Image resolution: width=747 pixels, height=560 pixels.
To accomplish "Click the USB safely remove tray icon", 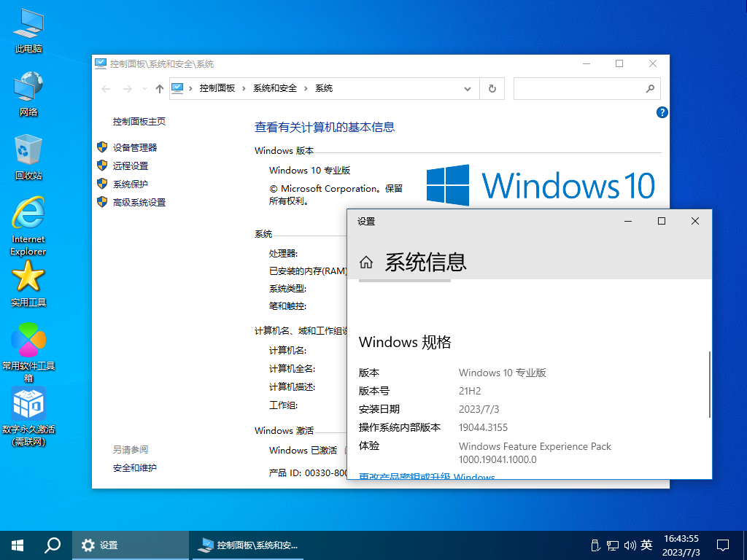I will pos(595,545).
